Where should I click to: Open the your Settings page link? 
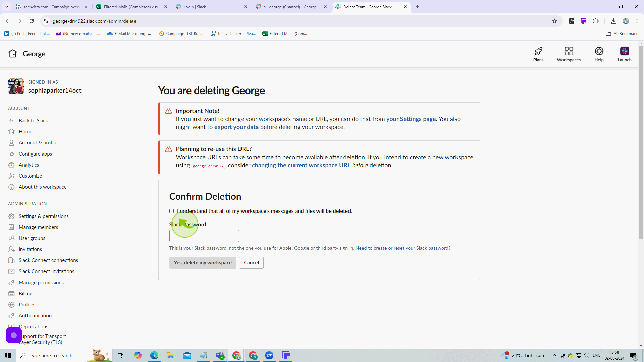pyautogui.click(x=411, y=119)
